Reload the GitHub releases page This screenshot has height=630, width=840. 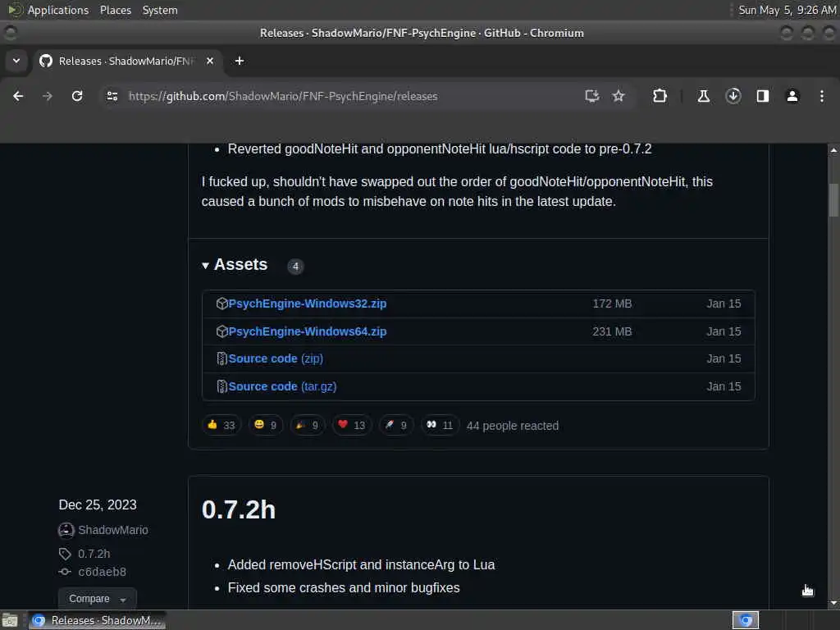click(x=77, y=97)
